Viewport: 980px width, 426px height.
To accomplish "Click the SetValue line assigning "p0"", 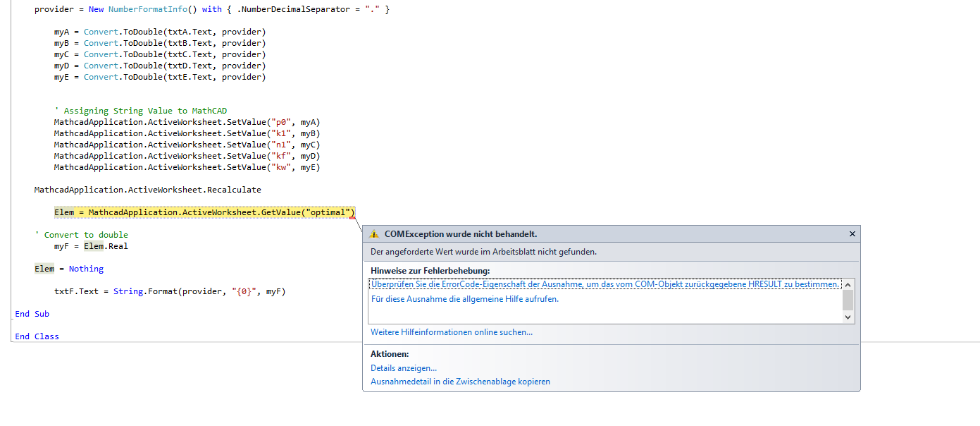I will point(187,121).
